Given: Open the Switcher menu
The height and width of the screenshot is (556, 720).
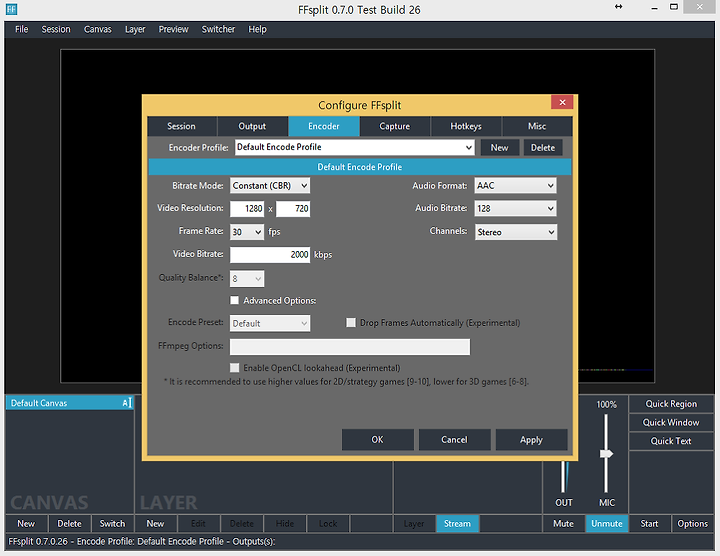Looking at the screenshot, I should click(x=218, y=29).
